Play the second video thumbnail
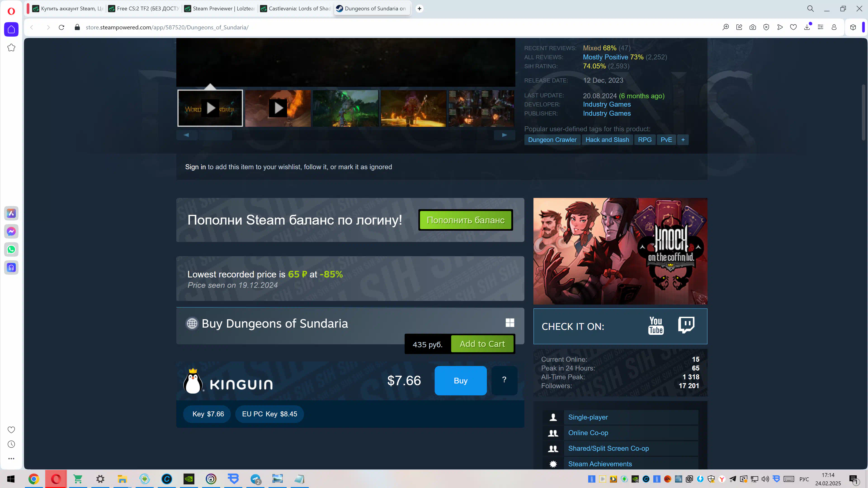 click(278, 108)
